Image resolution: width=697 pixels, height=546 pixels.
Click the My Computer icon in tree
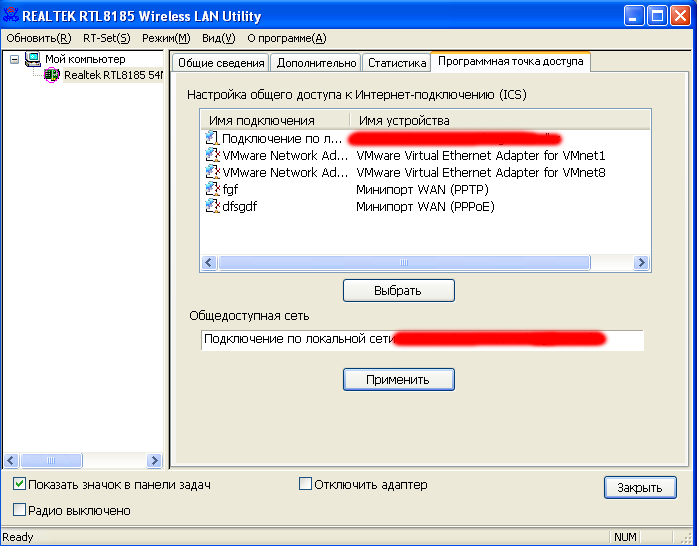(32, 59)
